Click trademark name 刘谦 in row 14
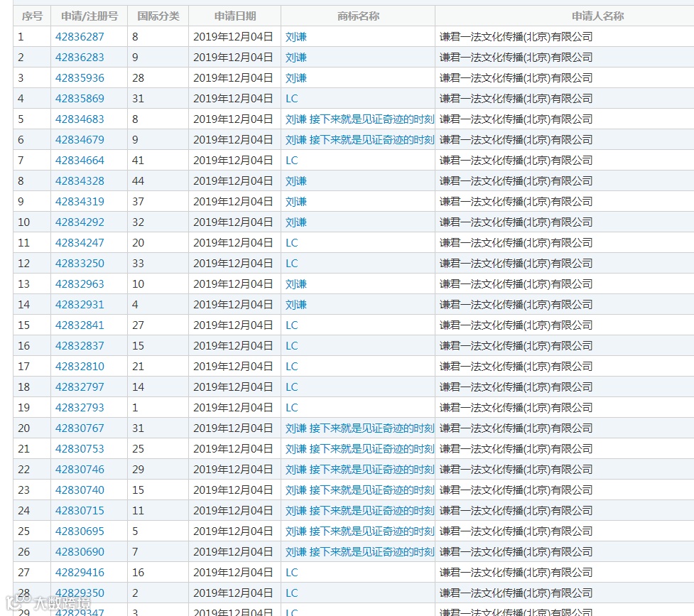This screenshot has width=694, height=616. (x=296, y=305)
